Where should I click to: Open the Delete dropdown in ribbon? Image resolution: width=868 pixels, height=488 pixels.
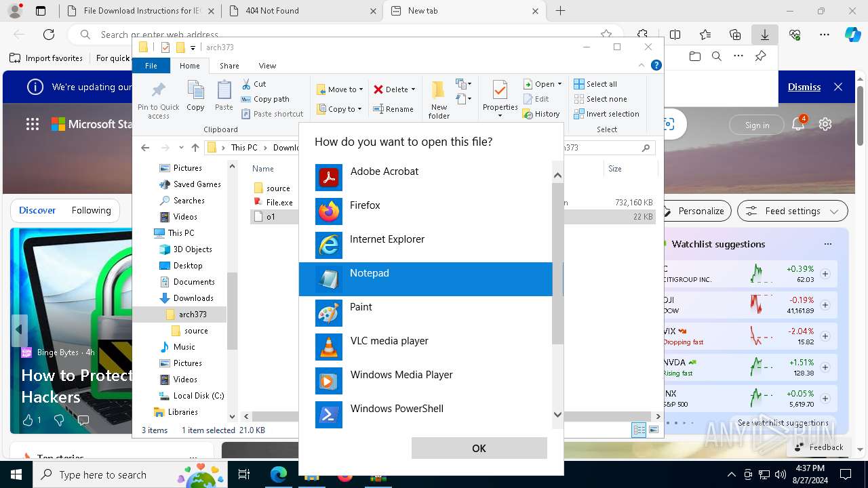[394, 89]
